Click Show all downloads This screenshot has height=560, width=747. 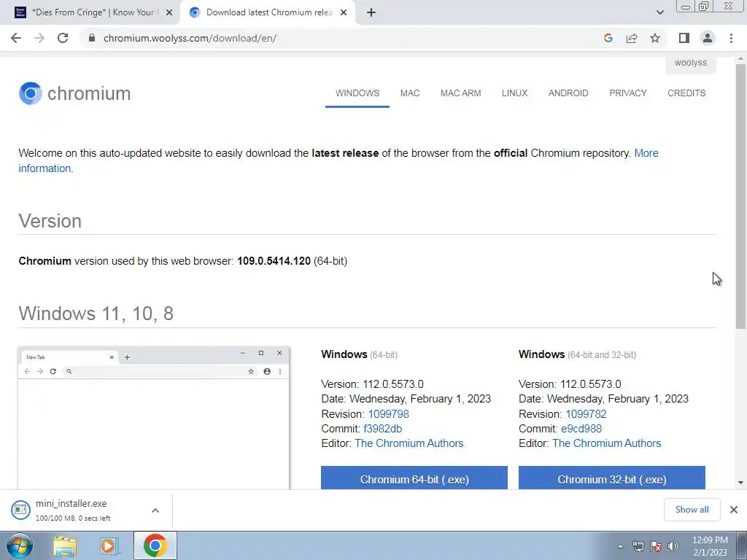click(692, 510)
